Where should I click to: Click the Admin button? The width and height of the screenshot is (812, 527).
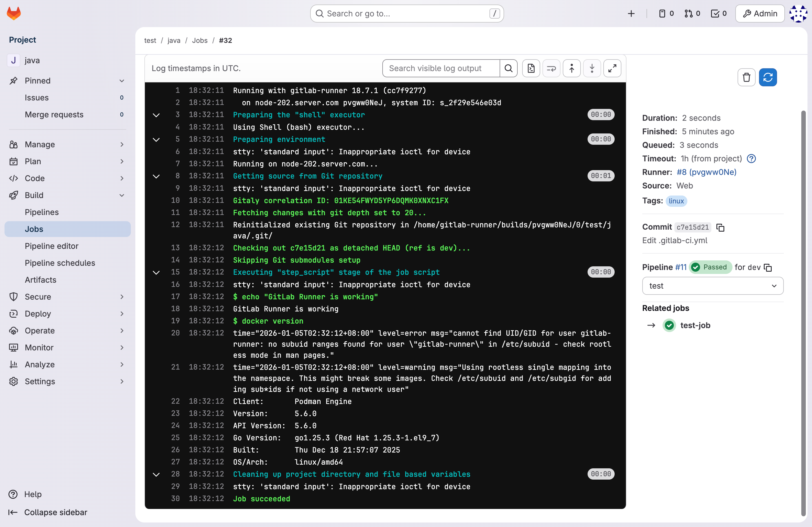click(760, 14)
